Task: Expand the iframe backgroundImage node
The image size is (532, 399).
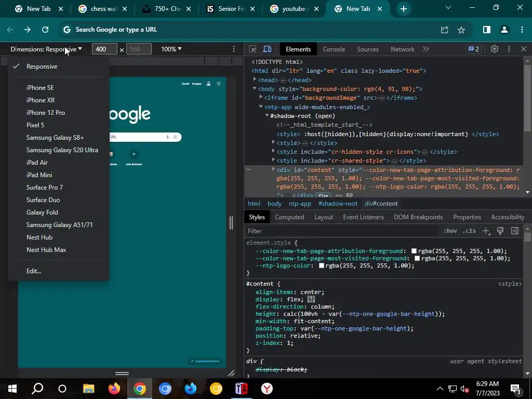Action: (x=261, y=97)
